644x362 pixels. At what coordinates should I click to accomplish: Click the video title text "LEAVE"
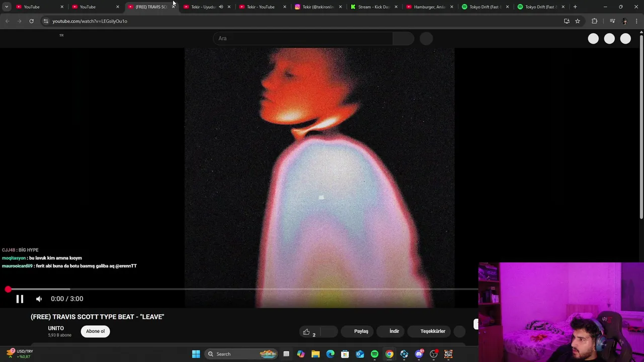[x=152, y=317]
